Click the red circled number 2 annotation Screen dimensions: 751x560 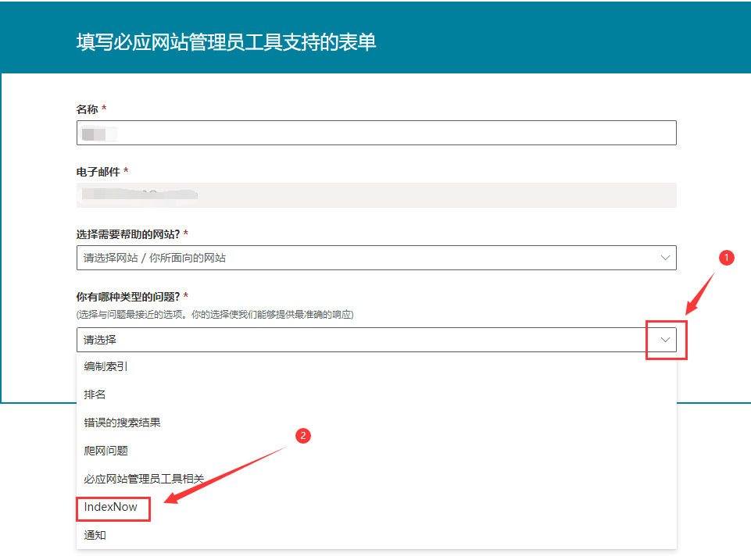302,436
